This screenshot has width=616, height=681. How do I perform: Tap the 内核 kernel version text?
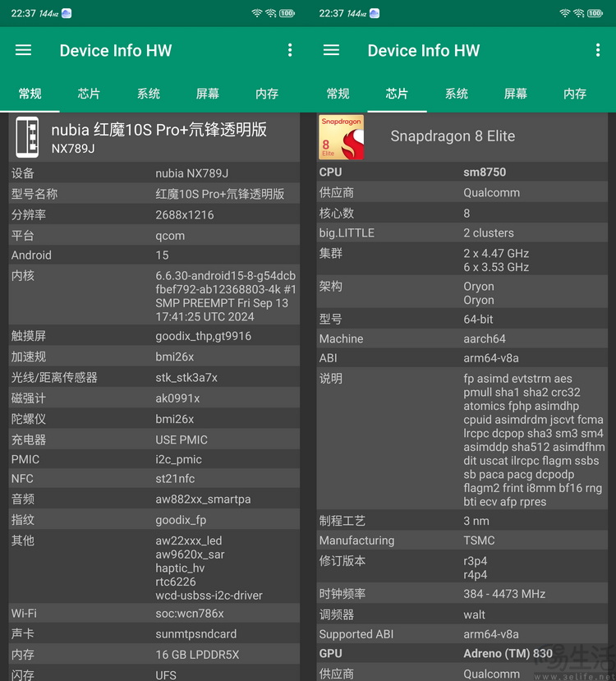tap(226, 297)
